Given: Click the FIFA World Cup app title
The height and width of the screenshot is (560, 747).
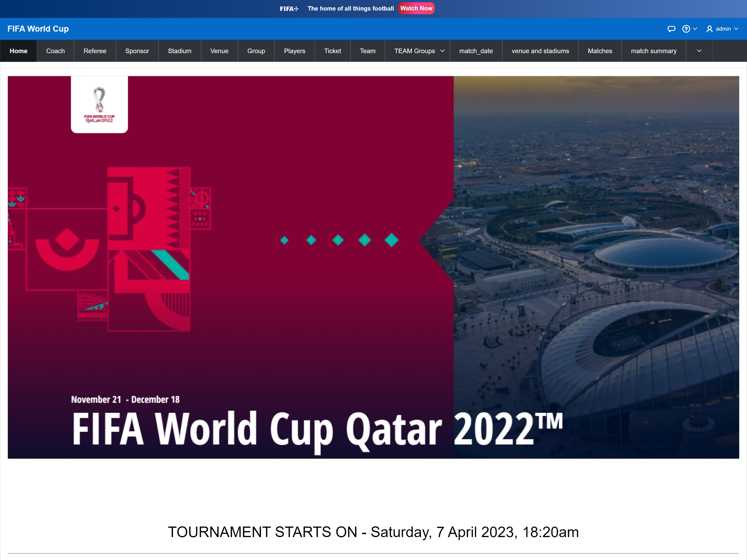Looking at the screenshot, I should [x=38, y=29].
